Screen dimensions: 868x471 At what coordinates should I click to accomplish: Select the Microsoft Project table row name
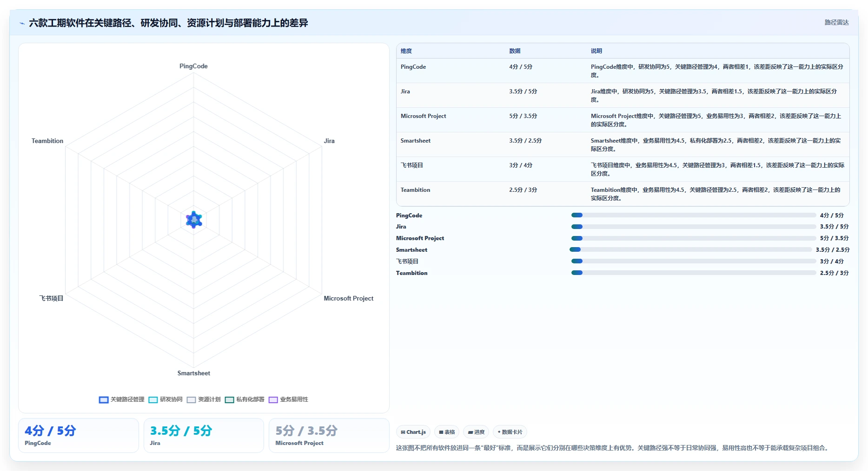pyautogui.click(x=423, y=116)
